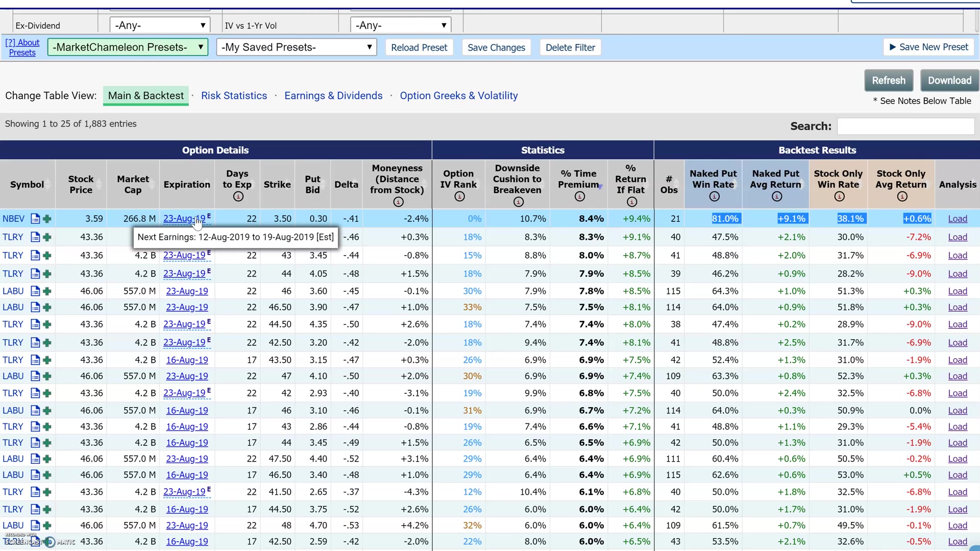Click the info icon under Moneyness header

click(x=399, y=202)
